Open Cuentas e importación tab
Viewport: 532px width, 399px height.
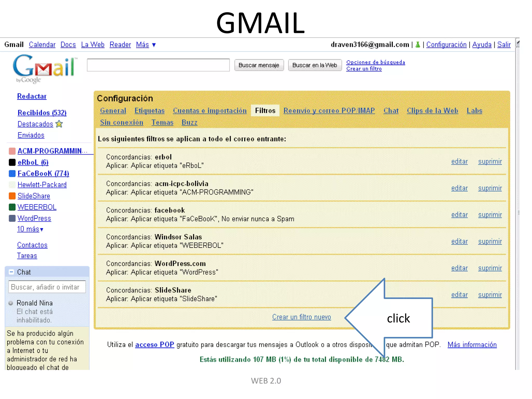pos(210,111)
